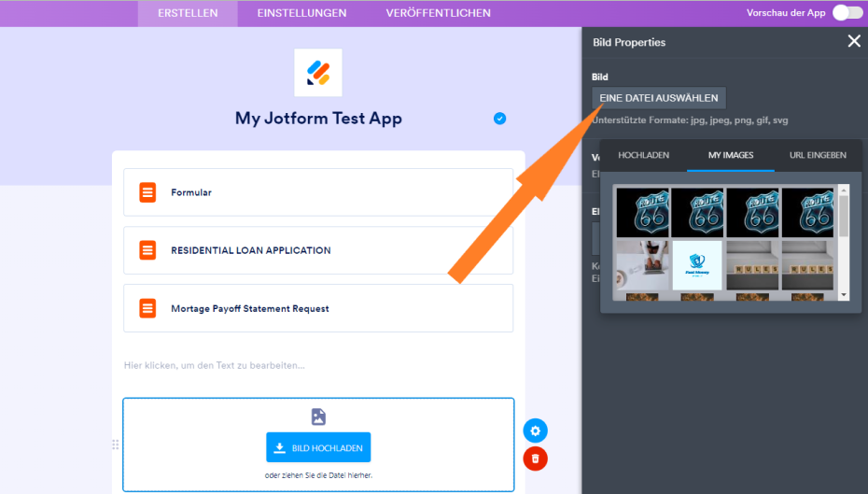Image resolution: width=868 pixels, height=494 pixels.
Task: Select the second RULES tiles thumbnail
Action: [x=807, y=265]
